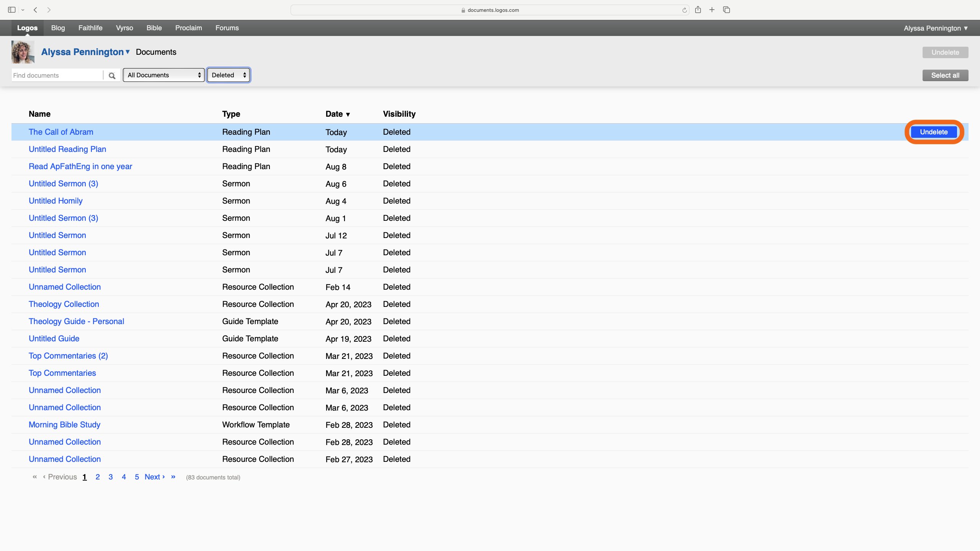Click the Next page link
This screenshot has height=551, width=980.
pos(155,477)
